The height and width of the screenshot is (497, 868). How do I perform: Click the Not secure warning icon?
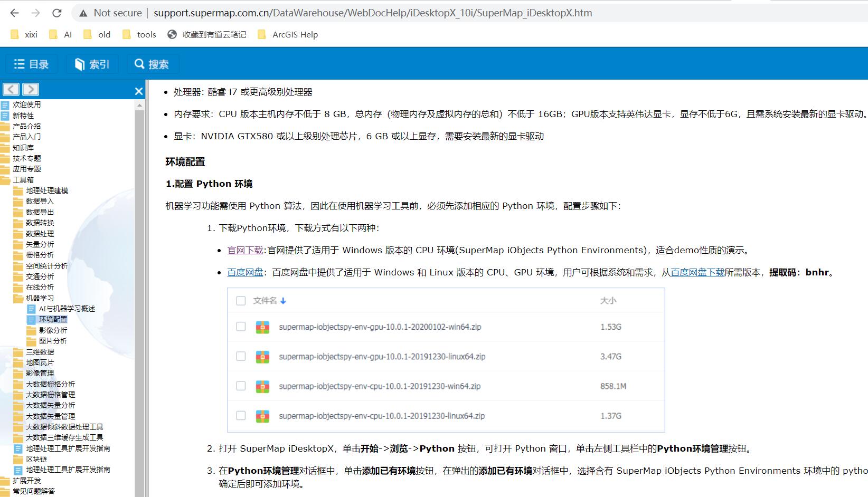point(83,13)
